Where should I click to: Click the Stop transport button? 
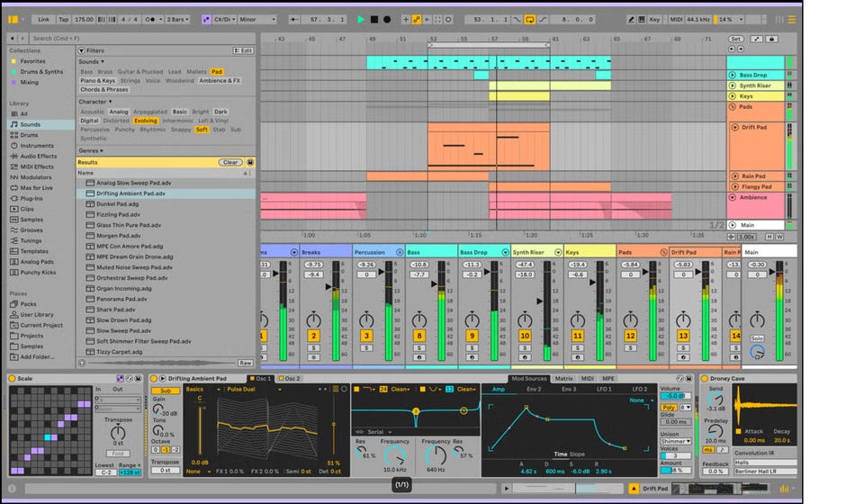374,19
